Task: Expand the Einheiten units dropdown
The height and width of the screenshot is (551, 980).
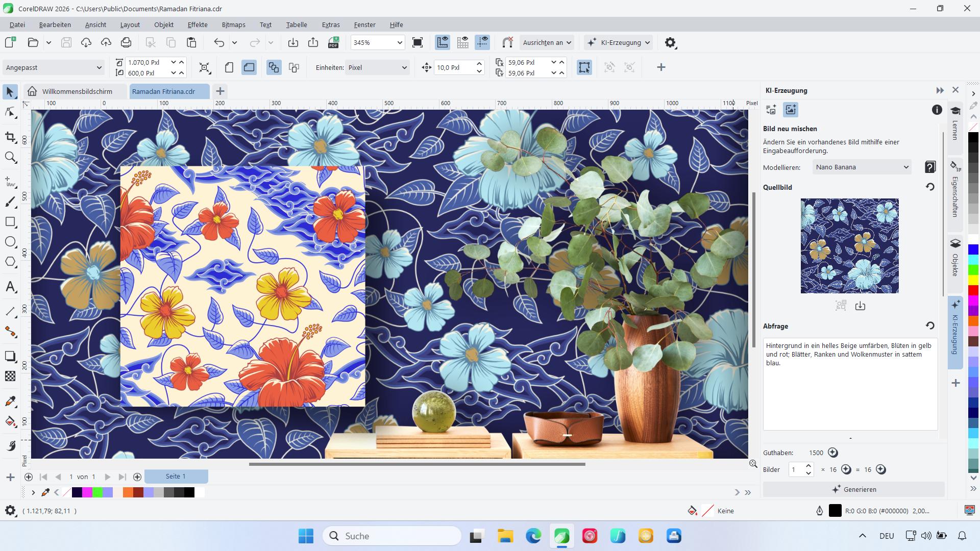Action: [x=377, y=67]
